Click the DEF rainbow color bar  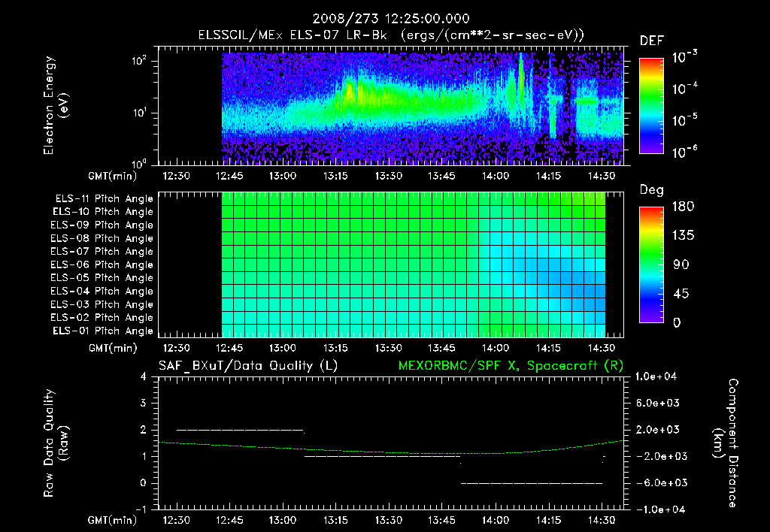coord(652,106)
